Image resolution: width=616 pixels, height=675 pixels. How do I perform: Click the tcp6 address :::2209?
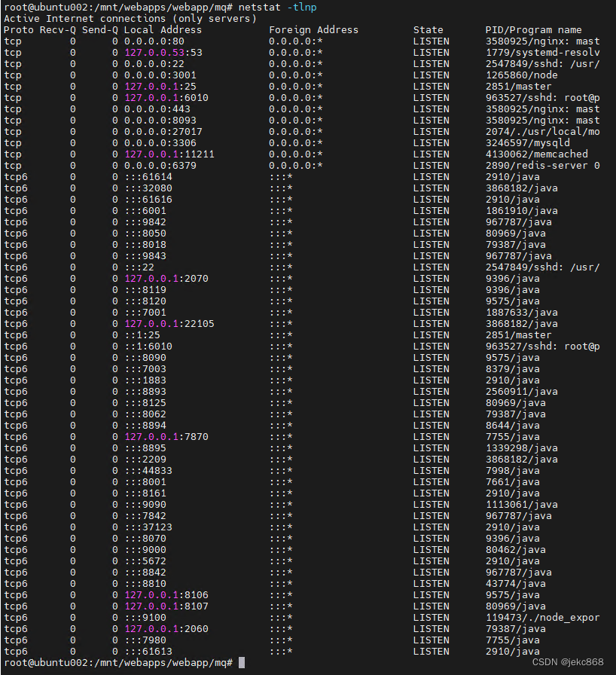click(145, 460)
